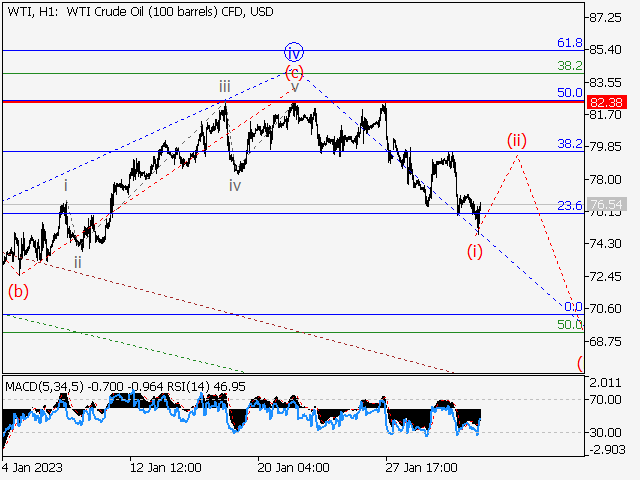Click the 72.45 price axis label
The height and width of the screenshot is (480, 640).
[x=606, y=277]
